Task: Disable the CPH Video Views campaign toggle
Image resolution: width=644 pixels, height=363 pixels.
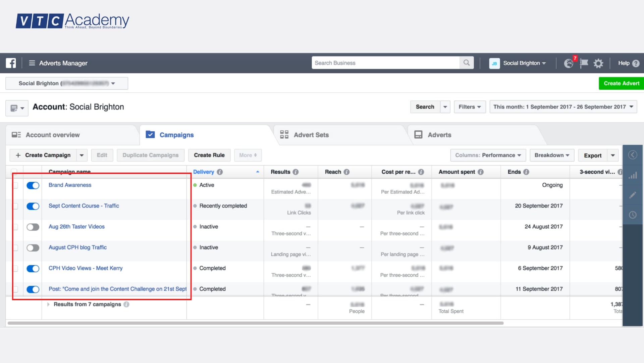Action: click(33, 269)
